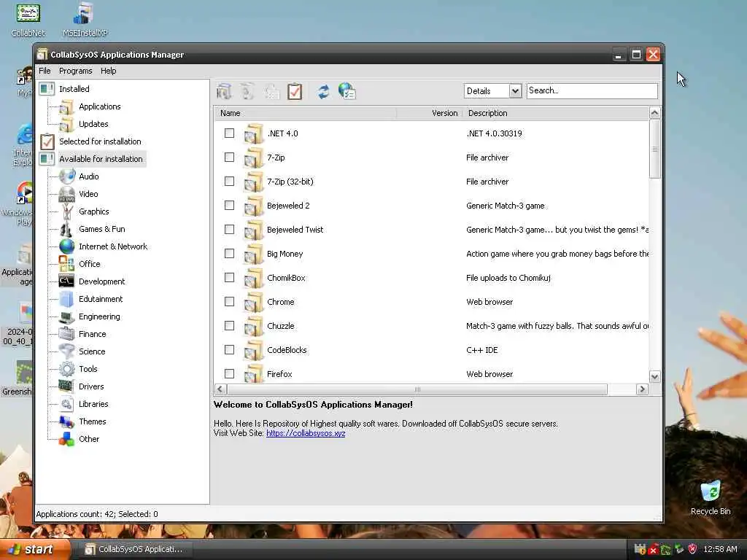
Task: Click the list scroll down arrow
Action: pyautogui.click(x=654, y=377)
